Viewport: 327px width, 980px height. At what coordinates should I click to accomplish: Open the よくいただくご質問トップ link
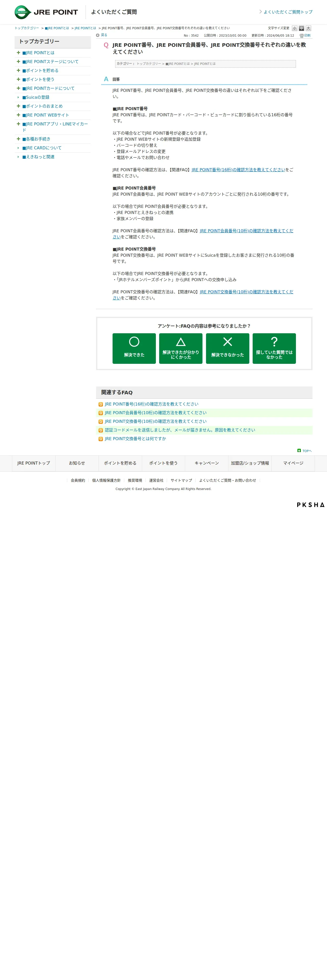pyautogui.click(x=288, y=12)
